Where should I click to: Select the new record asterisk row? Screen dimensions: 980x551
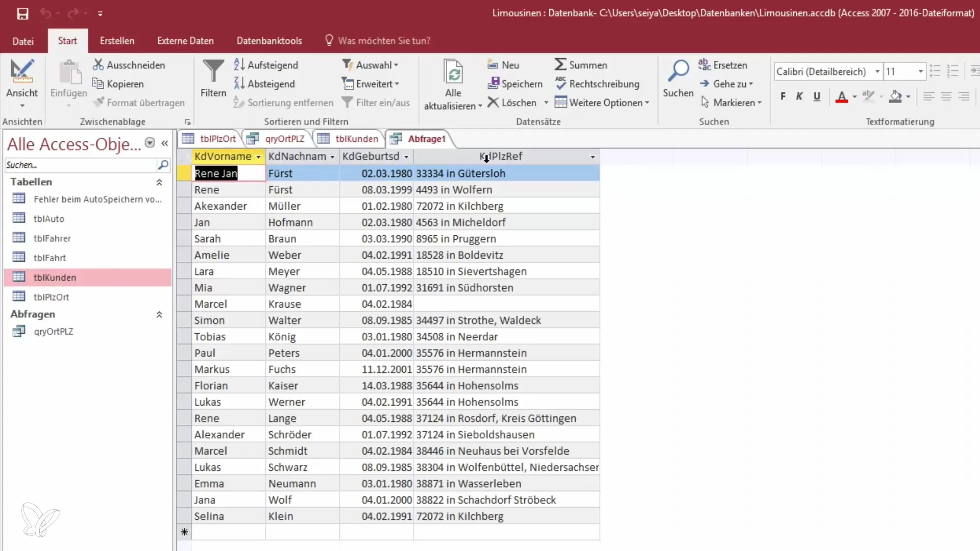184,532
